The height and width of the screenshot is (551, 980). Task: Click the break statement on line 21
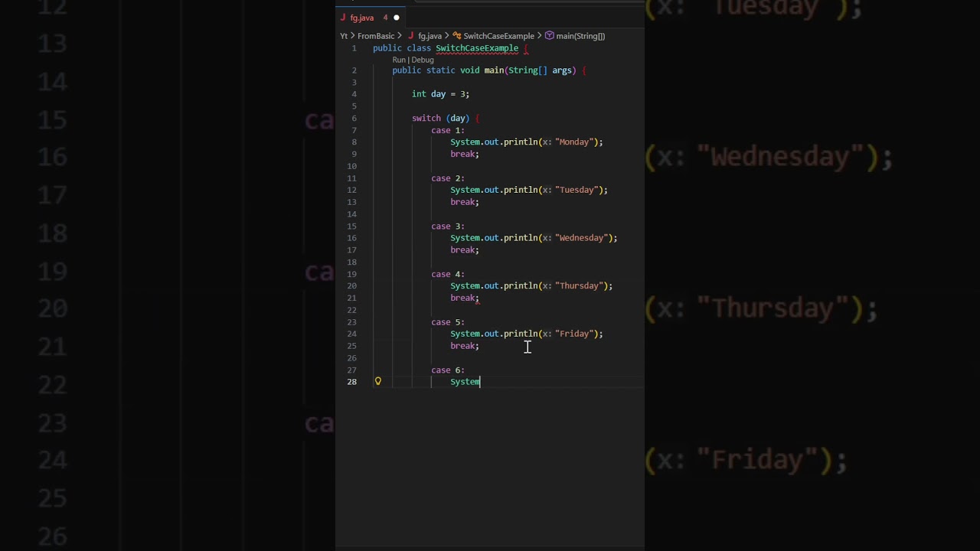[464, 298]
